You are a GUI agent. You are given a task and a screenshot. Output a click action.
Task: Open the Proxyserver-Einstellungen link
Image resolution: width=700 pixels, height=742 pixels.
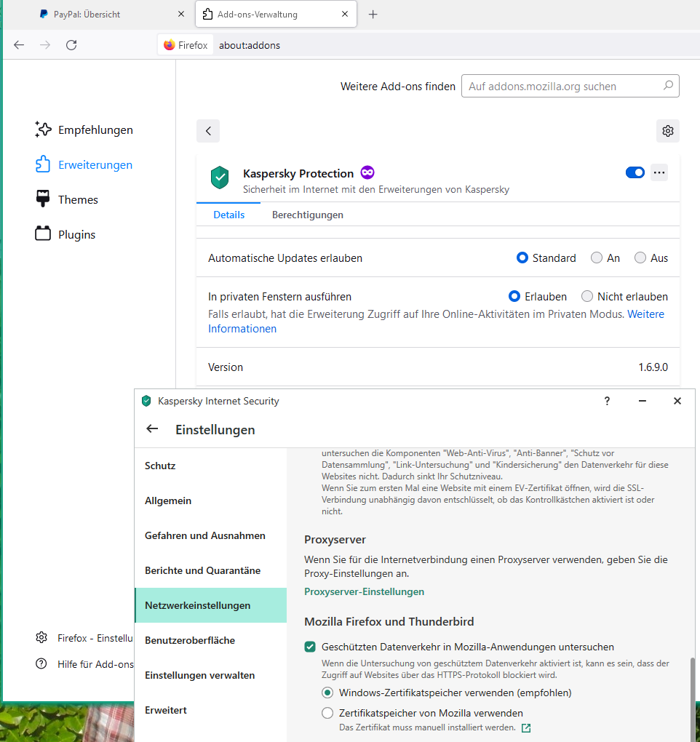click(x=364, y=591)
